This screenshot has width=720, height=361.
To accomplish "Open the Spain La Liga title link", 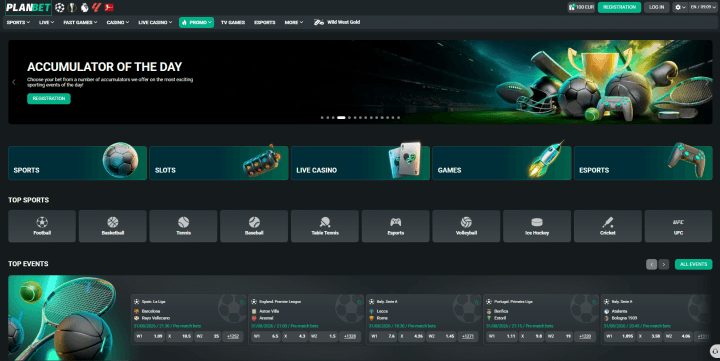I will [153, 302].
